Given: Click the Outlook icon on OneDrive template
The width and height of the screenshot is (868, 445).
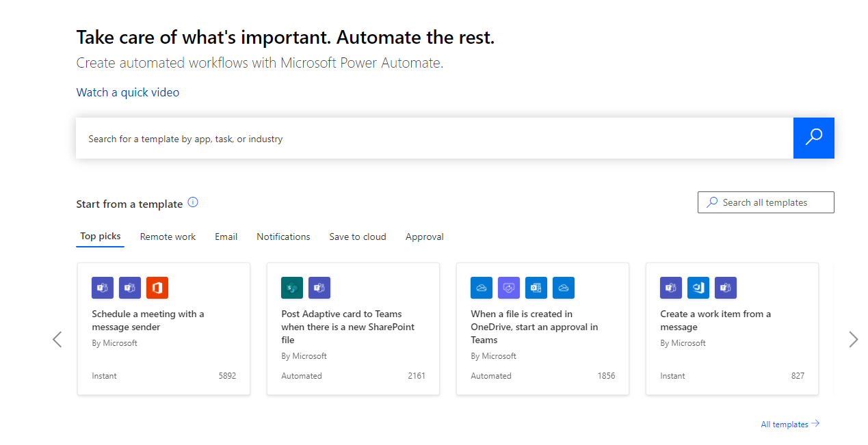Looking at the screenshot, I should point(536,288).
